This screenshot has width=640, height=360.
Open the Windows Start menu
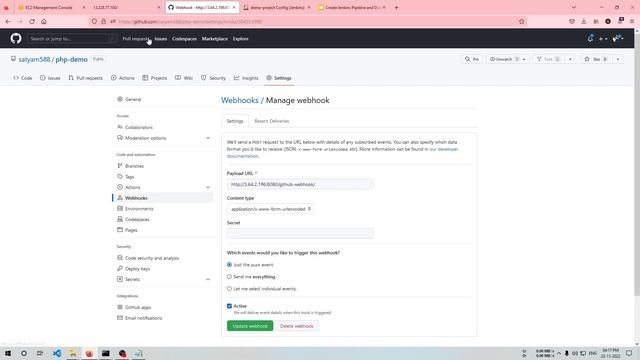(x=8, y=353)
